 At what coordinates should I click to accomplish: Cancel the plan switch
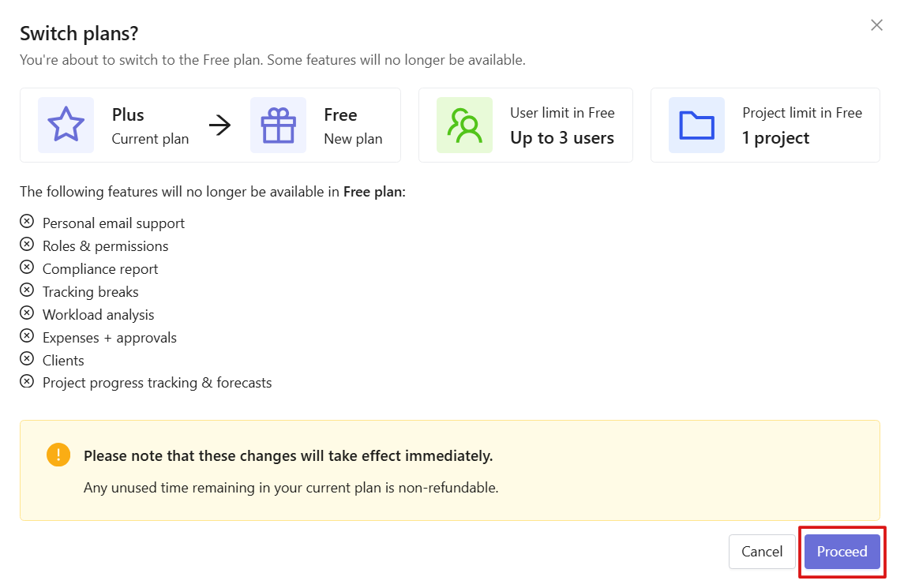click(762, 552)
